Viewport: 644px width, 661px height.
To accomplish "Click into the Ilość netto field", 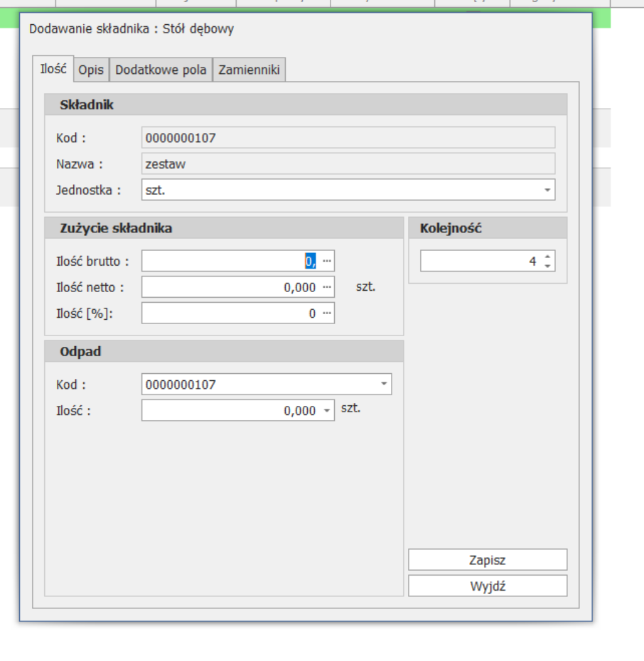I will [227, 287].
